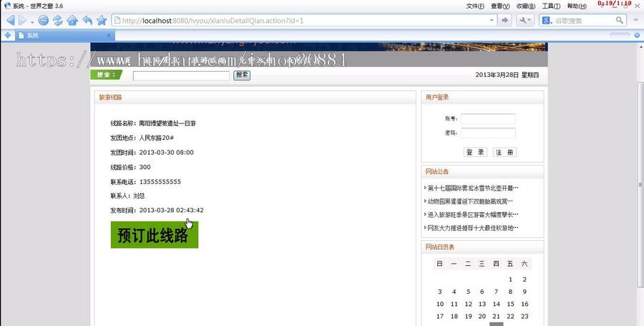644x326 pixels.
Task: Select the 系统 browser tab
Action: coord(65,36)
